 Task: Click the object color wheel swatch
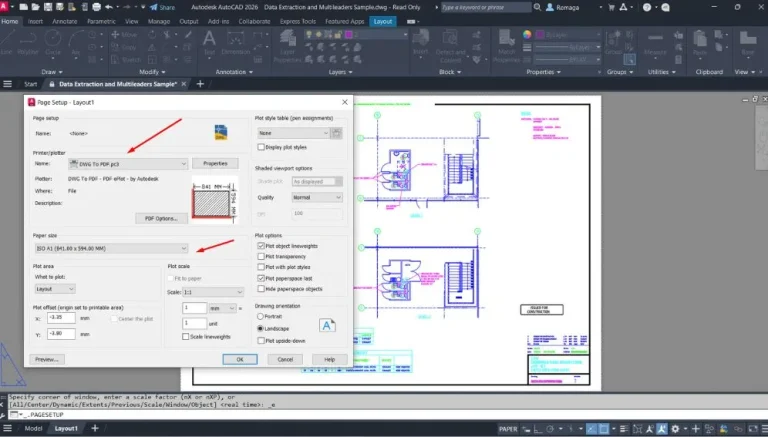tap(527, 35)
